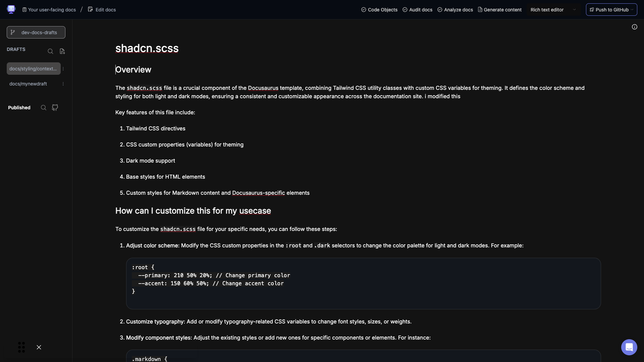Click the dotted grid drag handle icon
The image size is (644, 362).
coord(21,347)
